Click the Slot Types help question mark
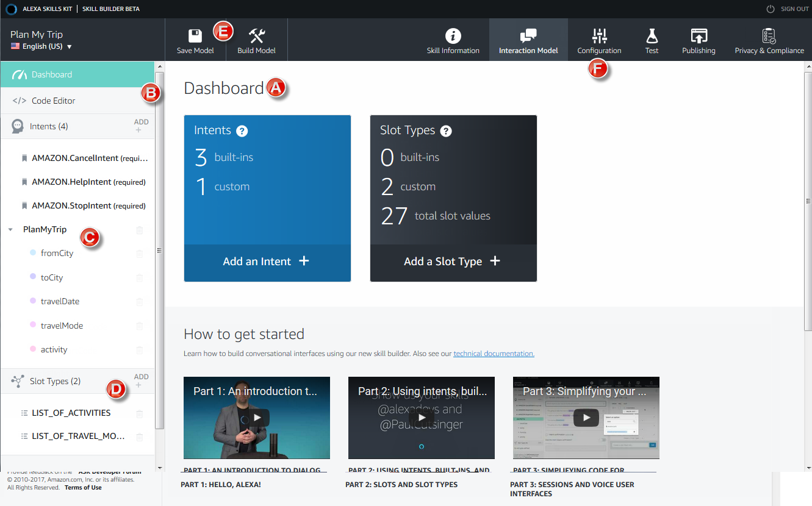 [446, 131]
